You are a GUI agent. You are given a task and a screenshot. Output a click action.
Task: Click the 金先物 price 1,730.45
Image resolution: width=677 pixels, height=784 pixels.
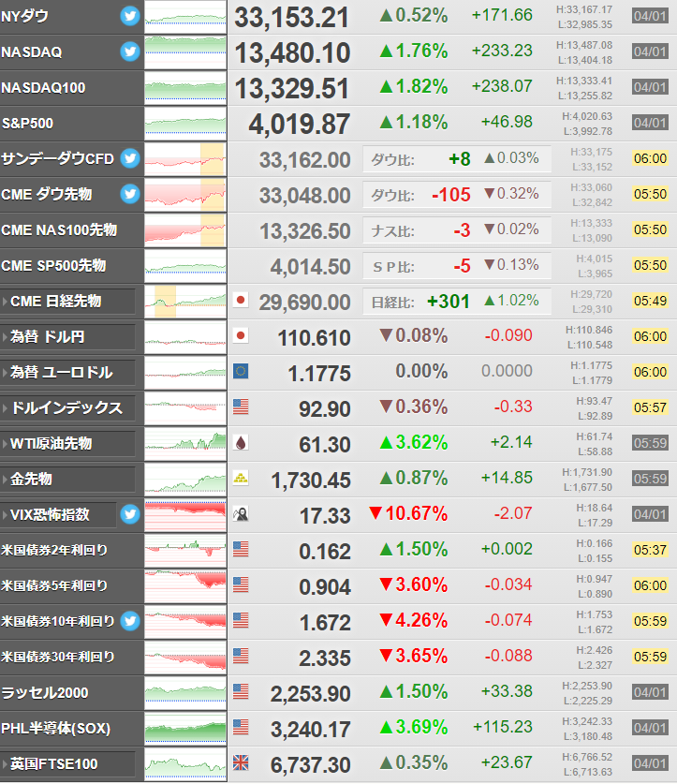click(x=311, y=481)
